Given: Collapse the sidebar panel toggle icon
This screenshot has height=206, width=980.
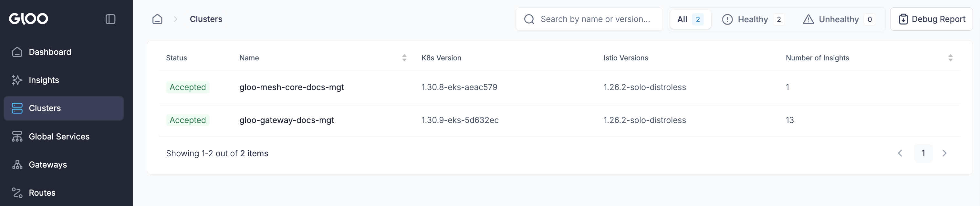Looking at the screenshot, I should [x=110, y=19].
